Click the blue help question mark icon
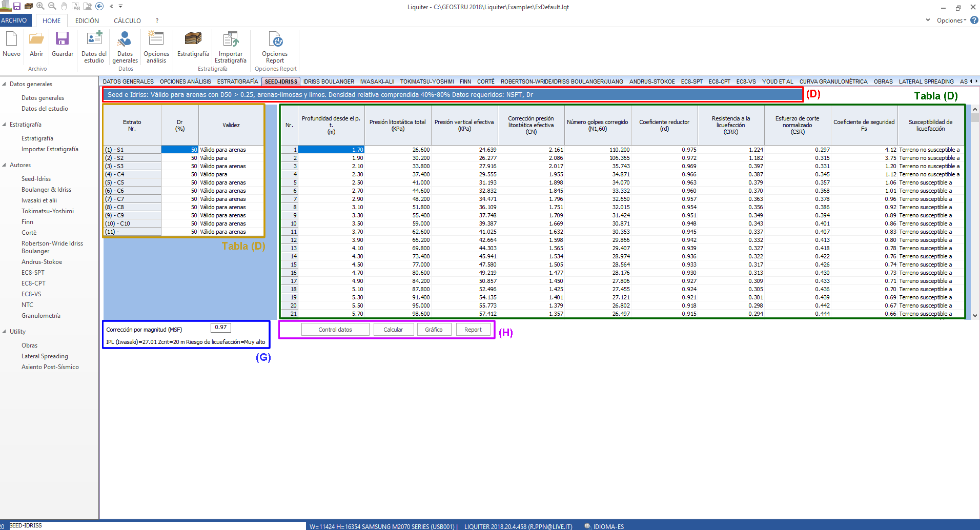This screenshot has width=980, height=530. [x=974, y=20]
